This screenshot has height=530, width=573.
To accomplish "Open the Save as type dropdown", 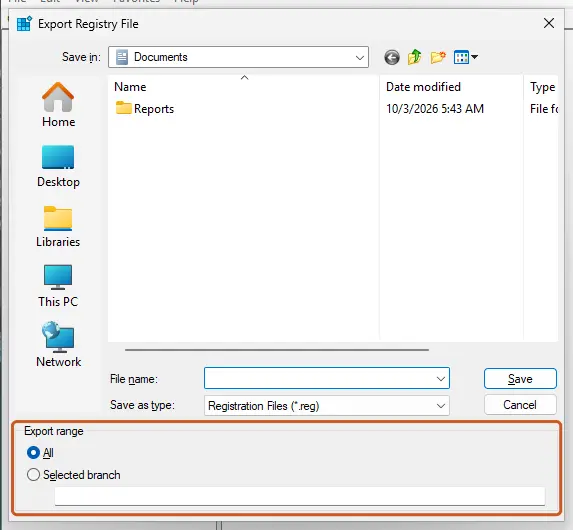I will tap(327, 406).
